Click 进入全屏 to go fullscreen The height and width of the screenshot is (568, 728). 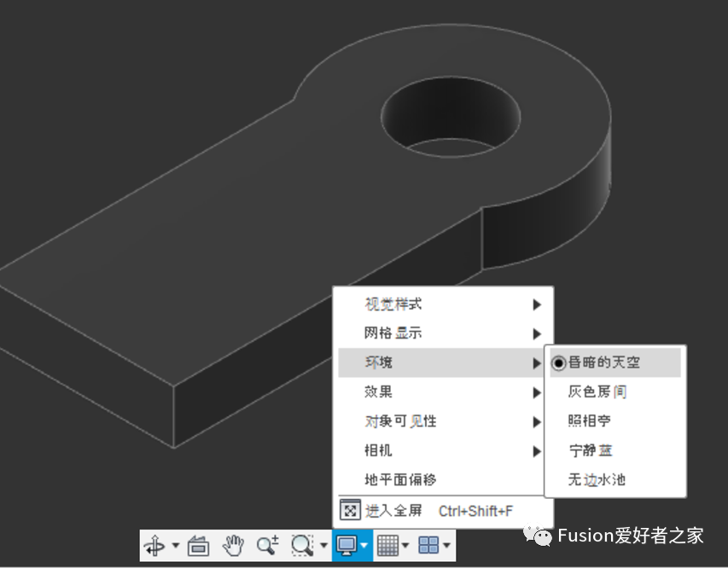(x=443, y=511)
